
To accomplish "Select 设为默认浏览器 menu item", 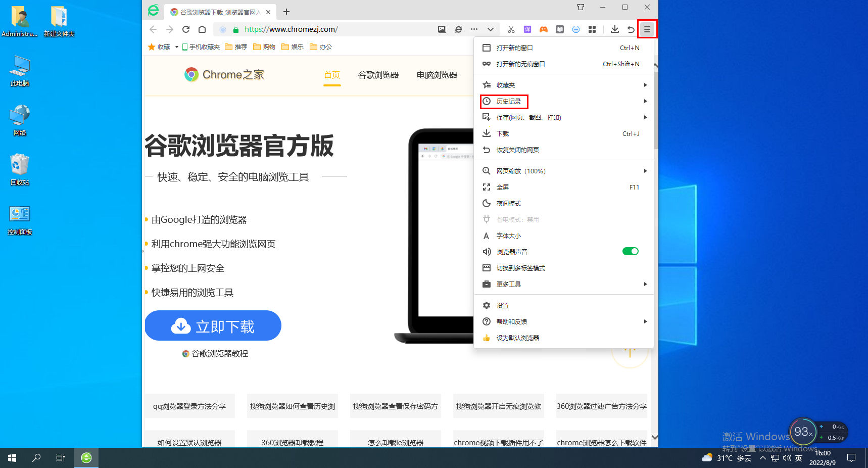I will click(564, 338).
